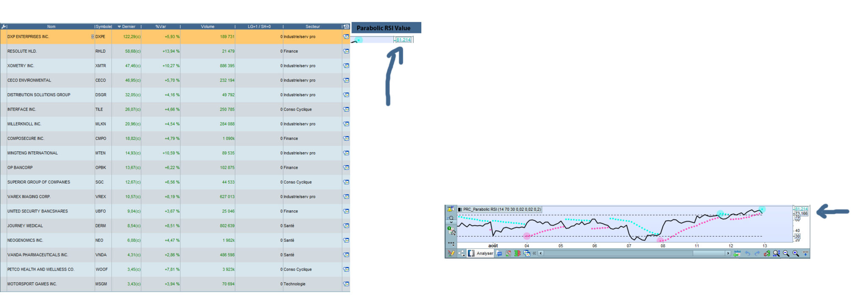Click the 73,166 value label on chart axis
Image resolution: width=868 pixels, height=301 pixels.
801,213
